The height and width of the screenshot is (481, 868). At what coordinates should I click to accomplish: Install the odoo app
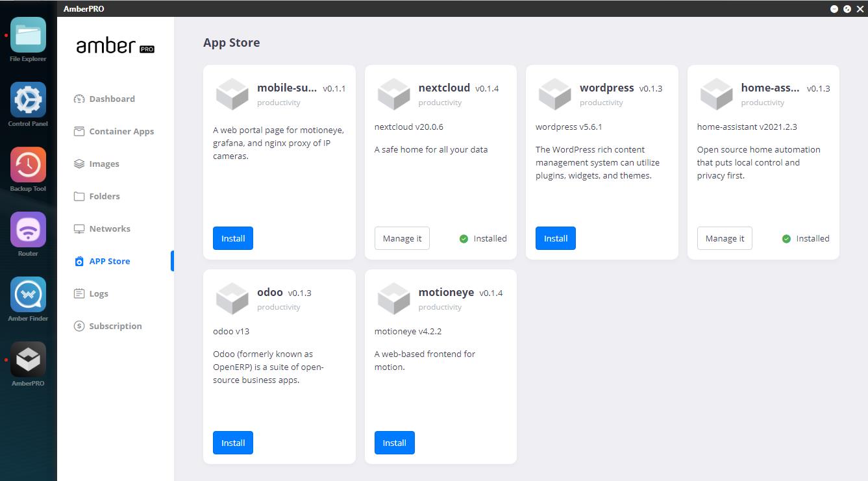(x=232, y=443)
